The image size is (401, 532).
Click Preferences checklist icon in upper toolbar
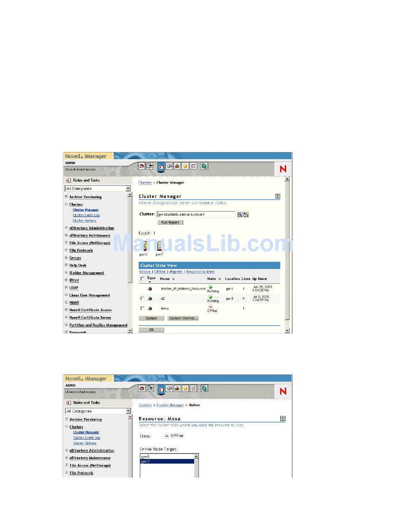193,166
